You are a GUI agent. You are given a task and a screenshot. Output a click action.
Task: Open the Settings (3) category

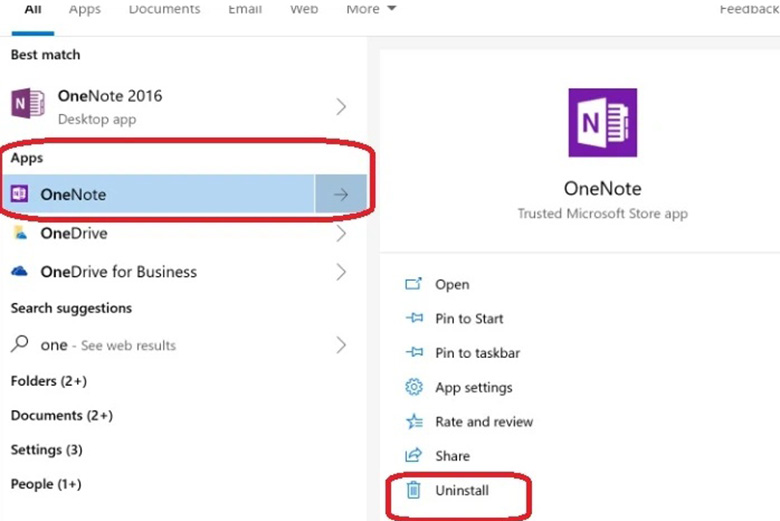tap(47, 449)
